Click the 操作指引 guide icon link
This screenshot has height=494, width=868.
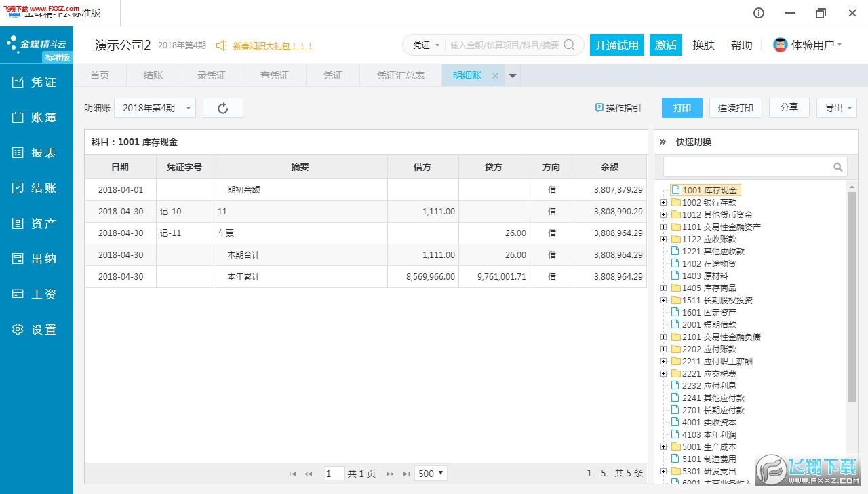coord(618,108)
